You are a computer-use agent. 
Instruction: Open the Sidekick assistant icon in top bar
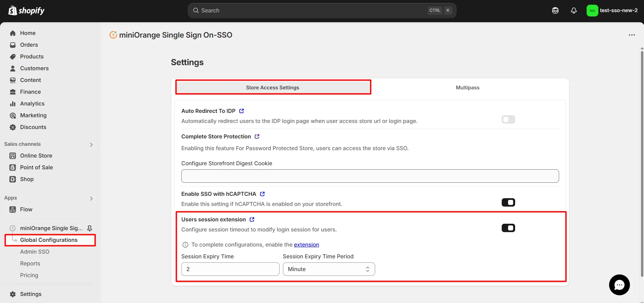(555, 10)
